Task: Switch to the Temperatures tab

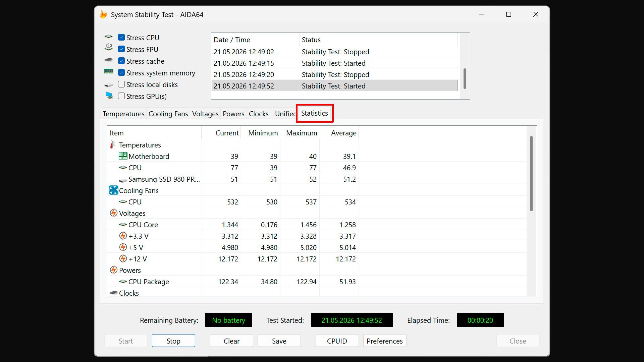Action: click(x=123, y=114)
